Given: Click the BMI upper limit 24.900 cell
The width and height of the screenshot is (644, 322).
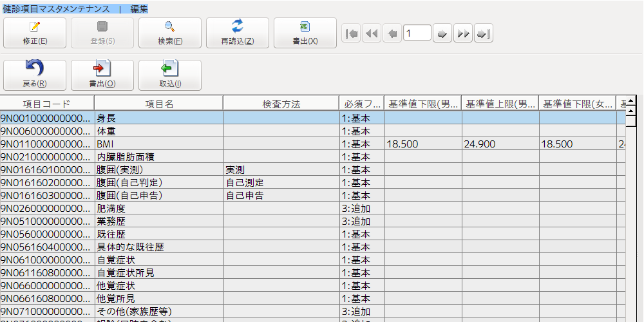Looking at the screenshot, I should coord(500,144).
